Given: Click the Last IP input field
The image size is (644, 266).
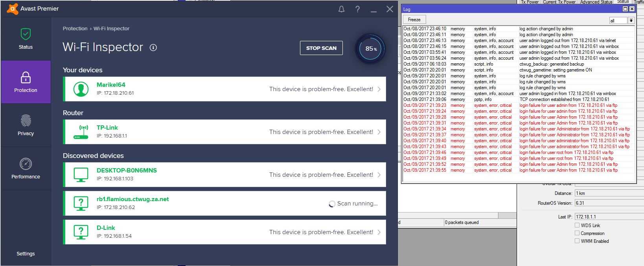Looking at the screenshot, I should tap(609, 216).
